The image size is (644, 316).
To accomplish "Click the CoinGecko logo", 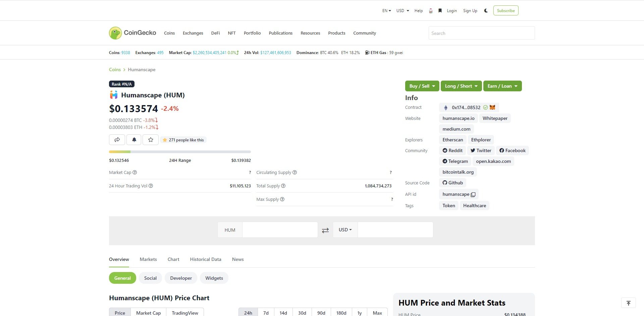I will click(x=132, y=33).
